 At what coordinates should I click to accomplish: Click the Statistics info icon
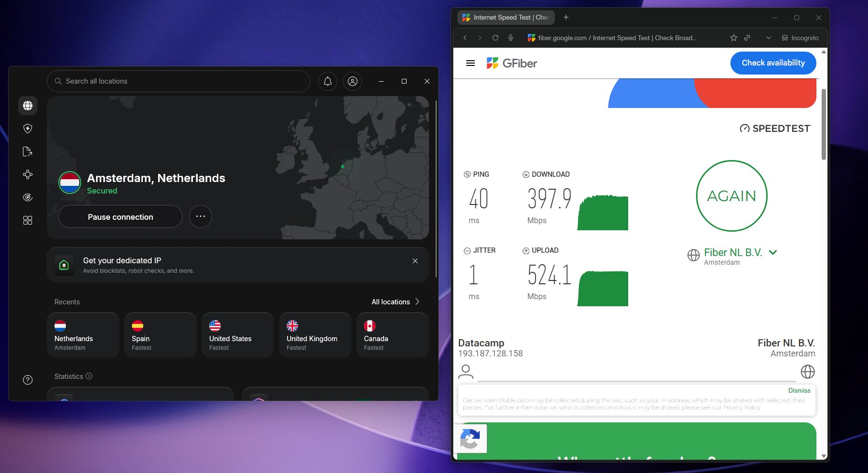coord(89,376)
